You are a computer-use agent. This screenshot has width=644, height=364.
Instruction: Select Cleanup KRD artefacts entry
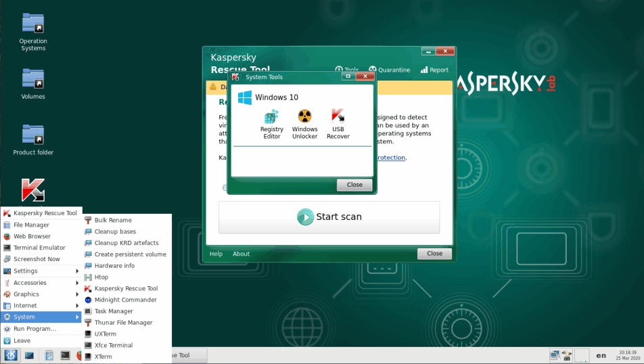click(x=127, y=243)
